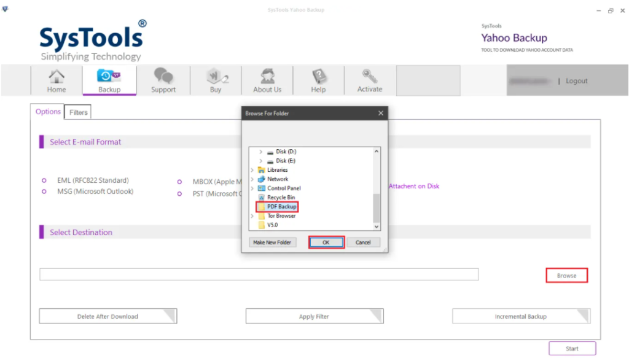The width and height of the screenshot is (629, 364).
Task: Click the Start button
Action: (x=572, y=349)
